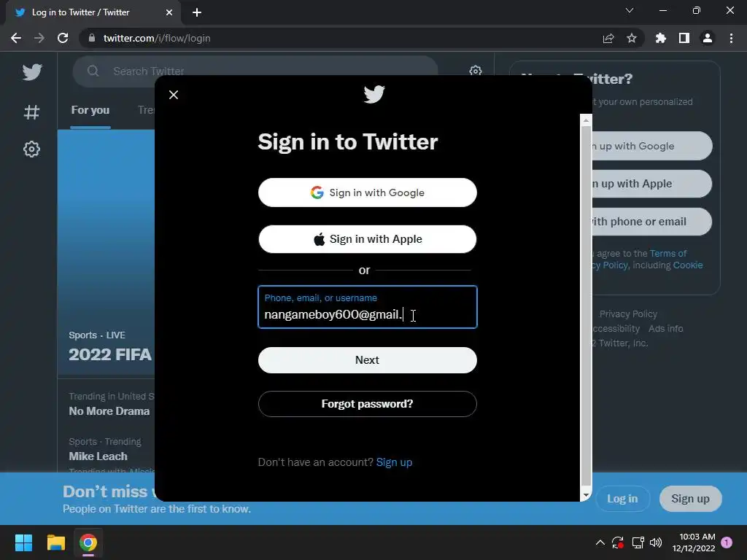Screen dimensions: 747x560
Task: Go forward in browser history
Action: click(39, 38)
